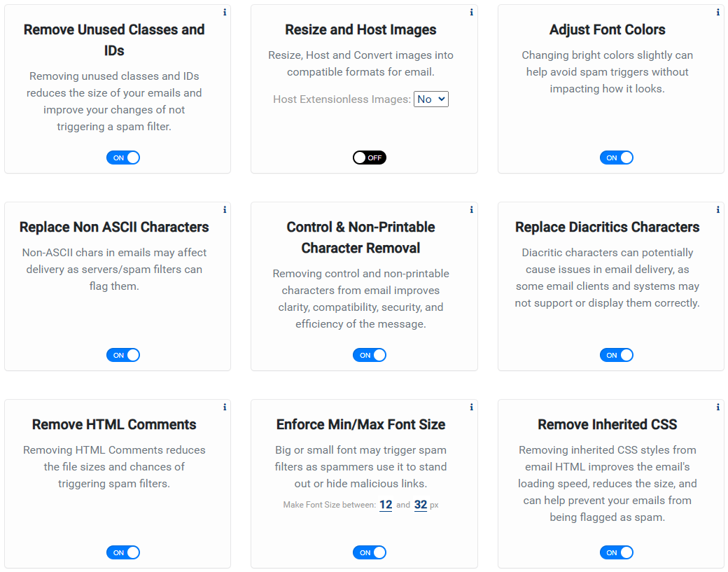Viewport: 728px width, 572px height.
Task: Open info for Remove HTML Comments
Action: (224, 407)
